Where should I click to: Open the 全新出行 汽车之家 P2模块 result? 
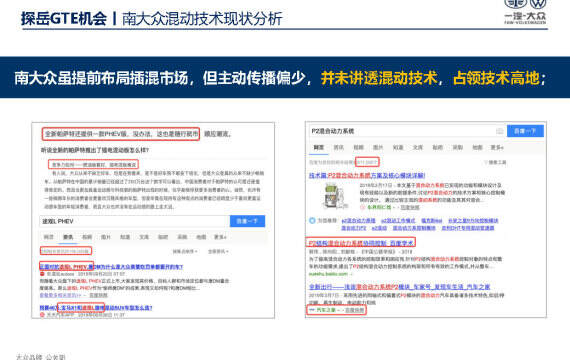pos(400,287)
